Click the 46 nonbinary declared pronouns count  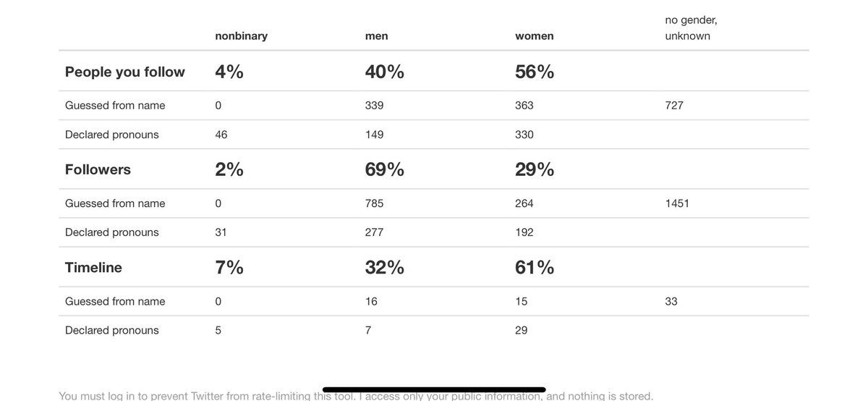coord(221,135)
